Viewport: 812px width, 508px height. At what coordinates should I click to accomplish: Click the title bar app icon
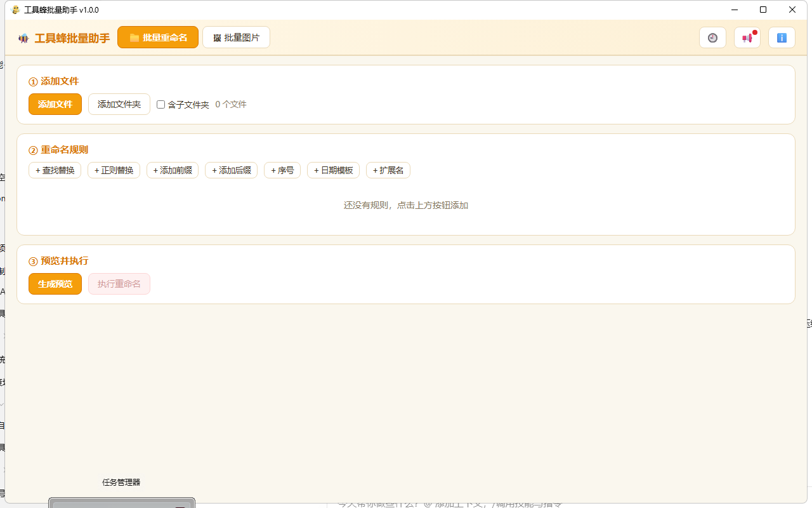coord(16,10)
